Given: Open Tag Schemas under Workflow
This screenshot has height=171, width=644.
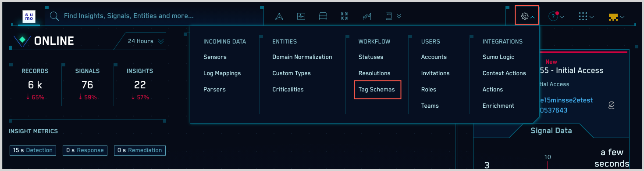Looking at the screenshot, I should (377, 89).
